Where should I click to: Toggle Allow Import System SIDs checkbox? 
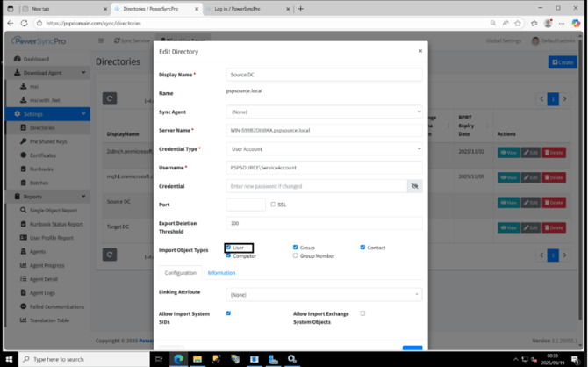(228, 313)
